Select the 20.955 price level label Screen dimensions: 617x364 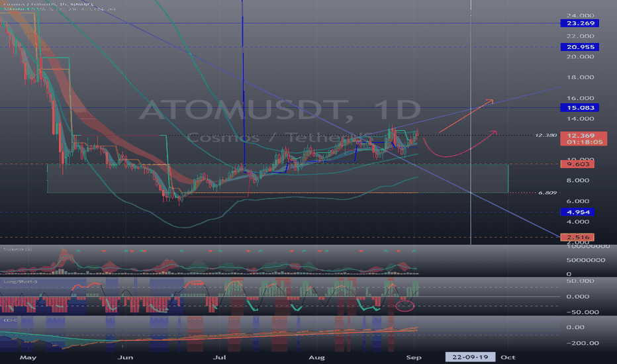[580, 47]
